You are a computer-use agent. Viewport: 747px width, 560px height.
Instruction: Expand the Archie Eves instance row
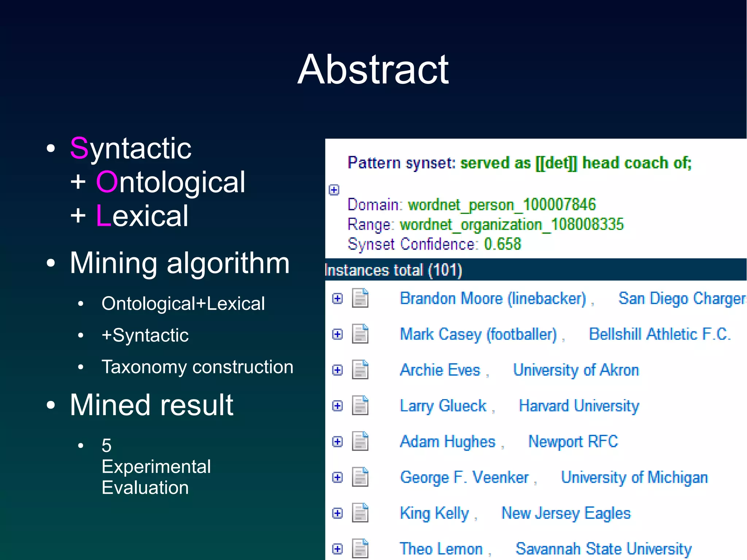point(337,370)
